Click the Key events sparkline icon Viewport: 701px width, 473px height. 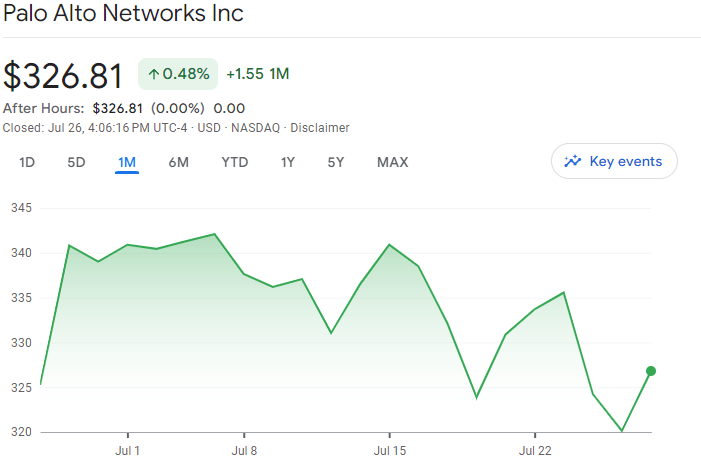point(573,161)
